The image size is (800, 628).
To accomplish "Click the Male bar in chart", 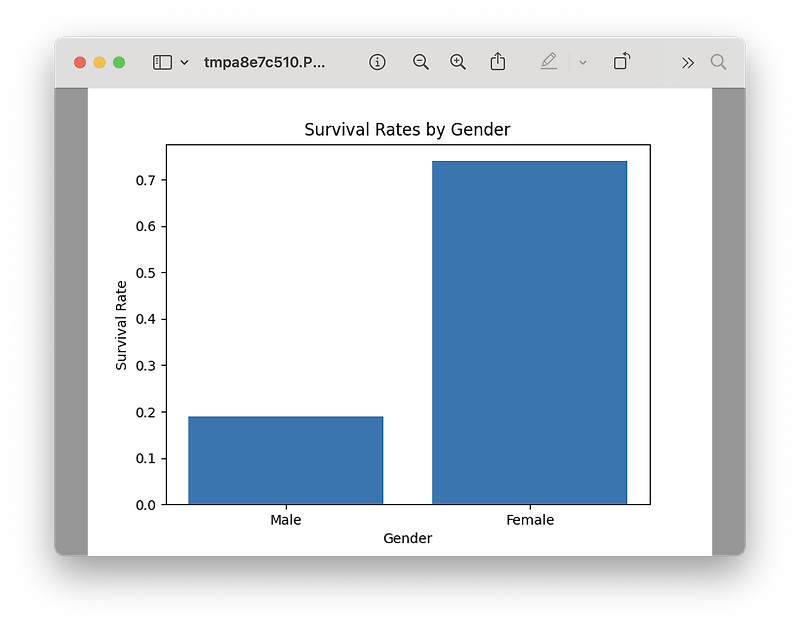I will (286, 460).
